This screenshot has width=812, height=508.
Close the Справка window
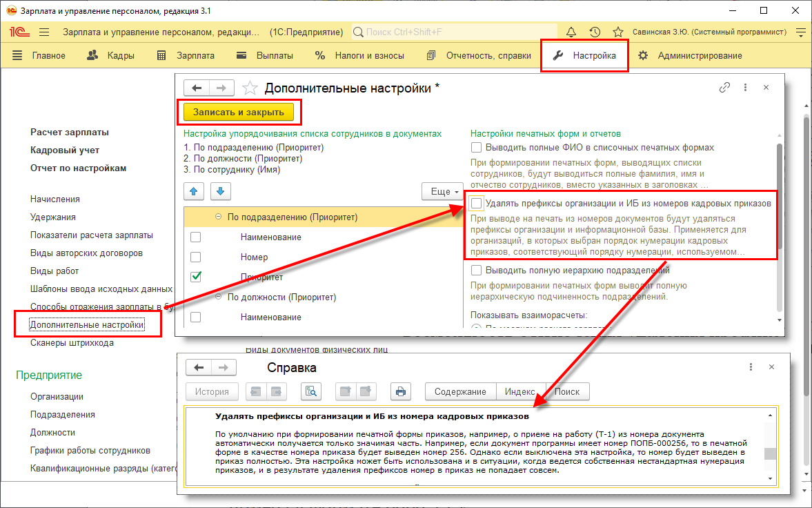click(771, 367)
